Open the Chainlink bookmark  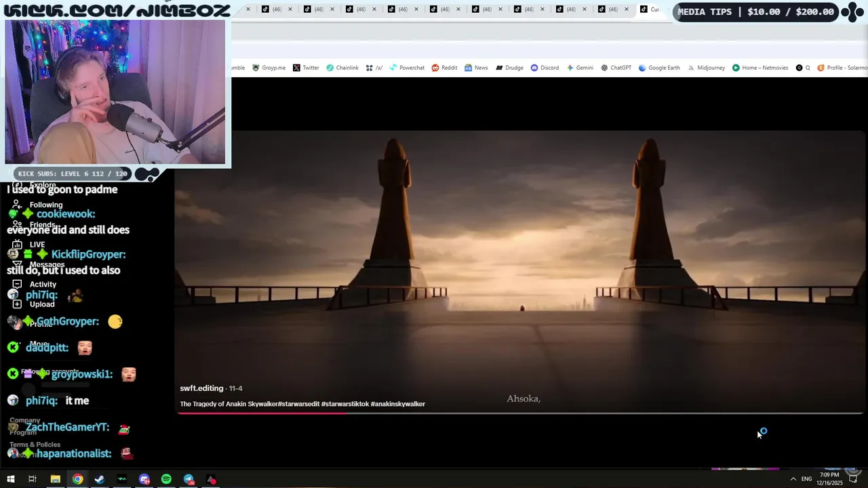tap(342, 68)
